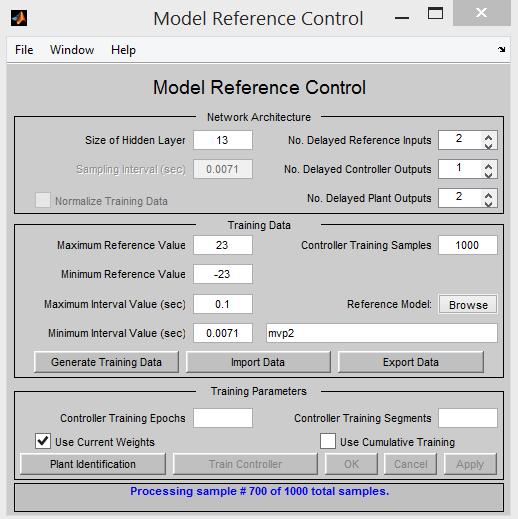Screen dimensions: 518x519
Task: Click the 'Training Data' panel title
Action: coord(259,225)
